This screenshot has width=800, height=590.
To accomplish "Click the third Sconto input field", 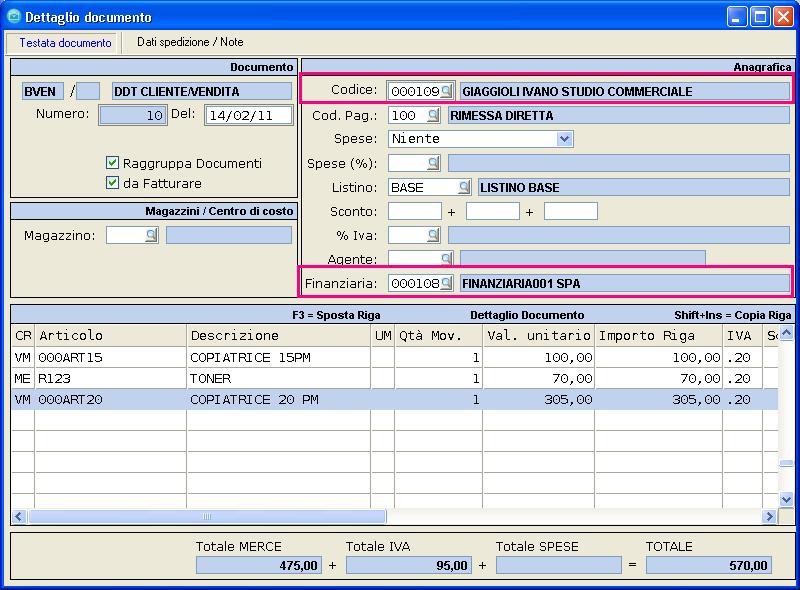I will 570,211.
